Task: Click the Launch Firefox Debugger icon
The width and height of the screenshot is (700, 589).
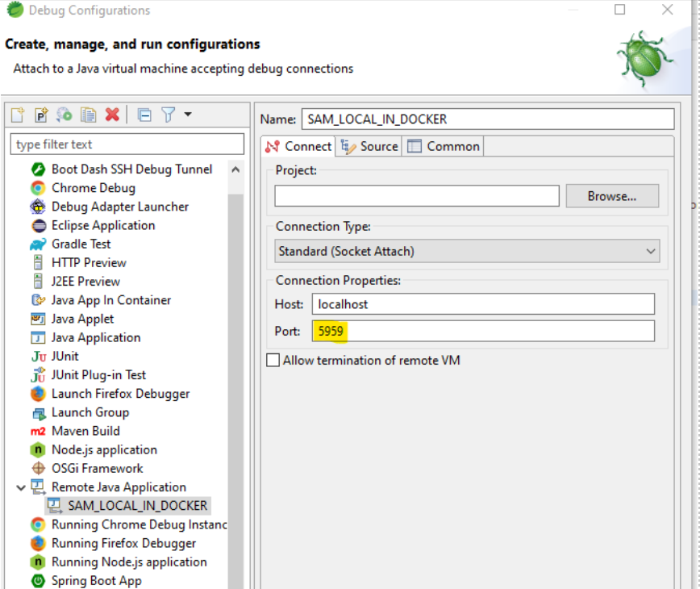Action: [x=39, y=394]
